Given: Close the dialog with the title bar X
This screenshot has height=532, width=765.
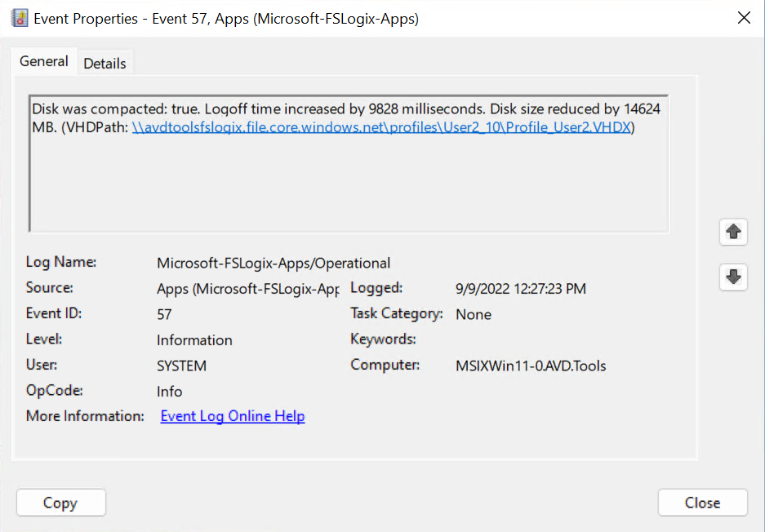Looking at the screenshot, I should tap(744, 18).
